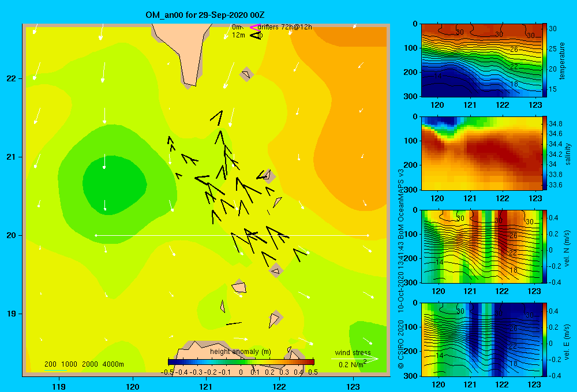Click longitude label 121 below main map

pyautogui.click(x=206, y=386)
